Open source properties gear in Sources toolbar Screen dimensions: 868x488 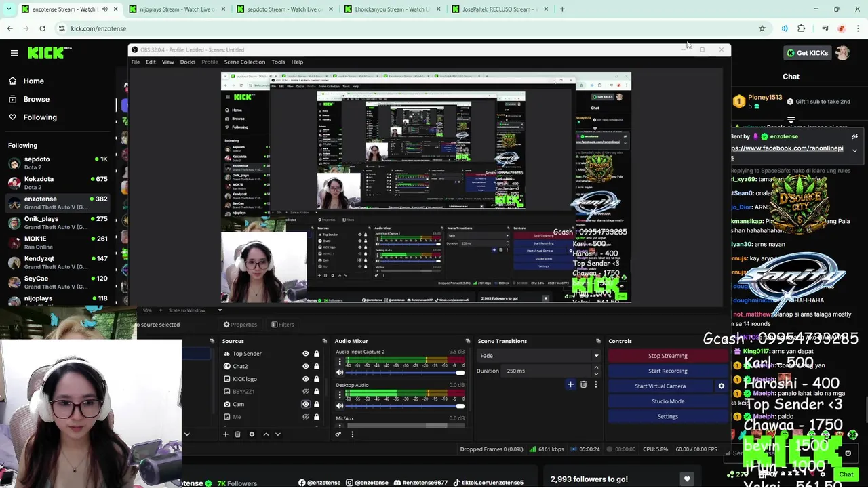coord(252,434)
